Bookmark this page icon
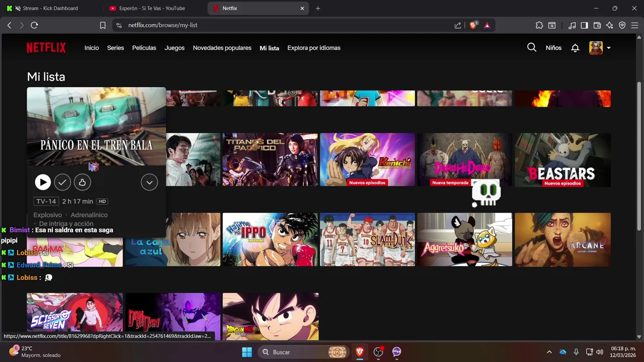This screenshot has width=644, height=362. click(103, 25)
